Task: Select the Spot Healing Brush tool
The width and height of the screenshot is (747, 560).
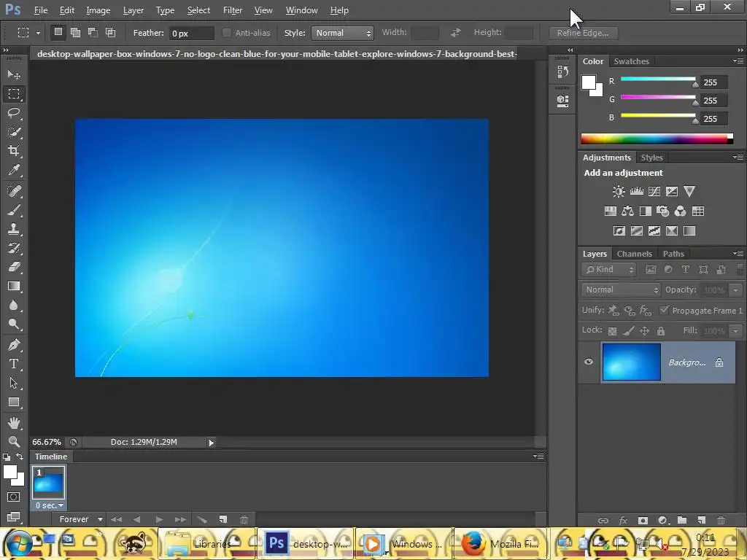Action: [14, 191]
